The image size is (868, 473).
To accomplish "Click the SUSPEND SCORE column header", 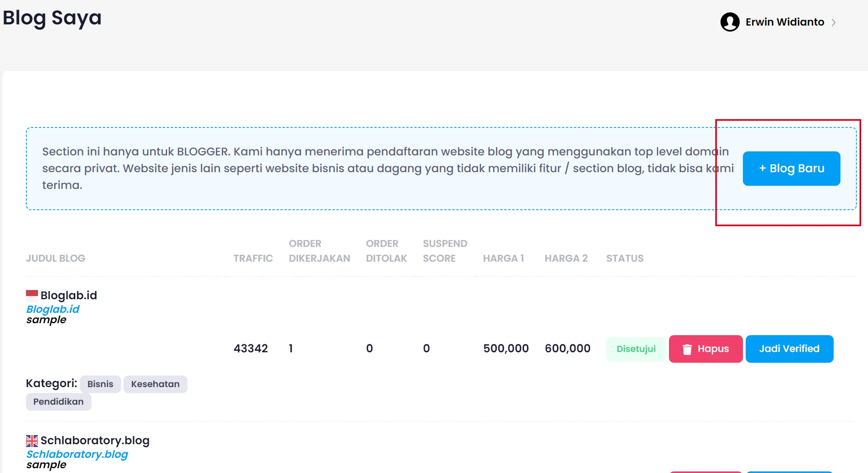I will tap(445, 251).
